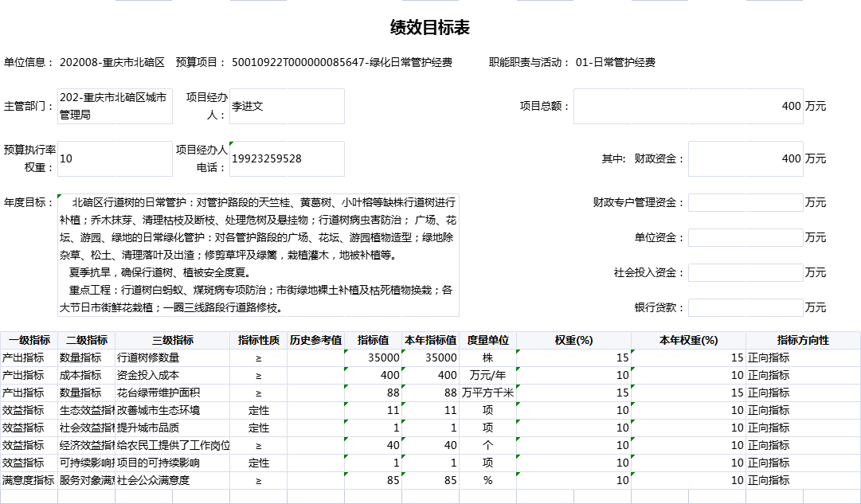Click the 01-日常管护经费 duty text
The image size is (861, 504).
pyautogui.click(x=616, y=63)
